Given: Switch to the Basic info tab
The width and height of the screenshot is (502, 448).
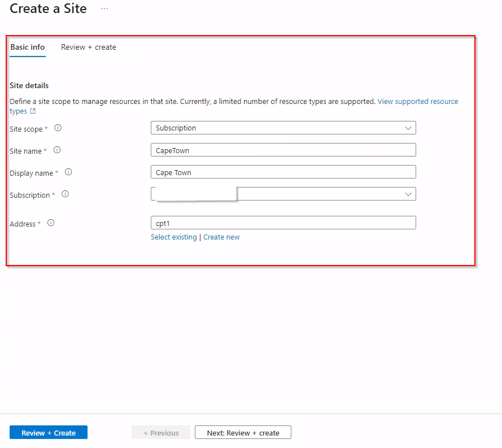Looking at the screenshot, I should coord(28,47).
